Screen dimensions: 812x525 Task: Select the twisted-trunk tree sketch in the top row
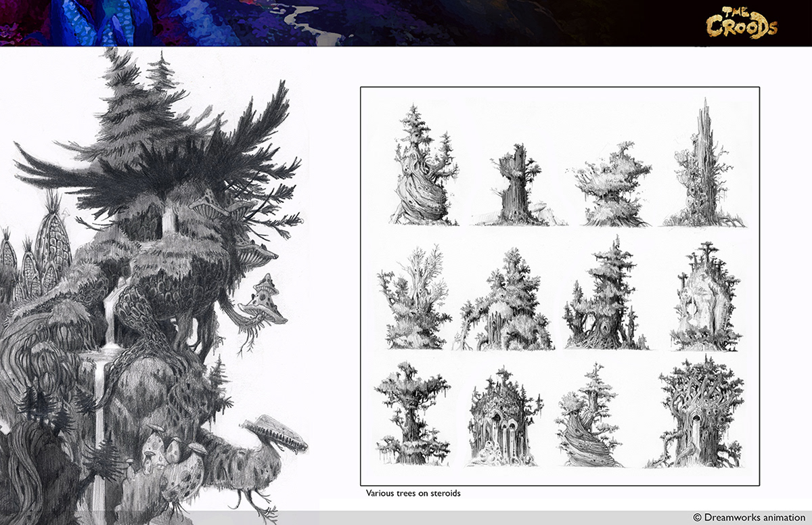pyautogui.click(x=424, y=166)
